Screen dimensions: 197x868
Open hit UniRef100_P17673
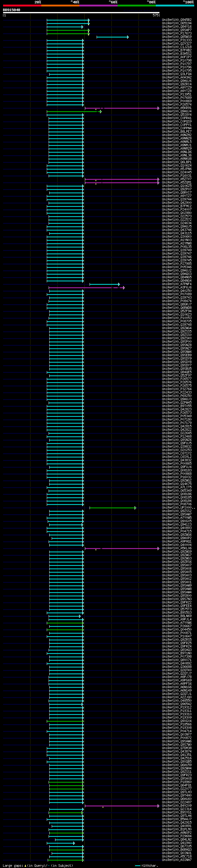(x=172, y=33)
